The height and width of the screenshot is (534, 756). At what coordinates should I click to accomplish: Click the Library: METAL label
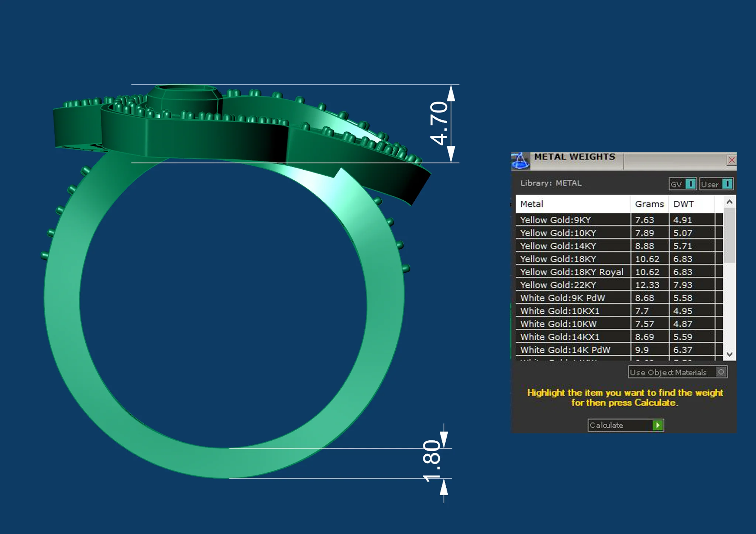click(551, 183)
